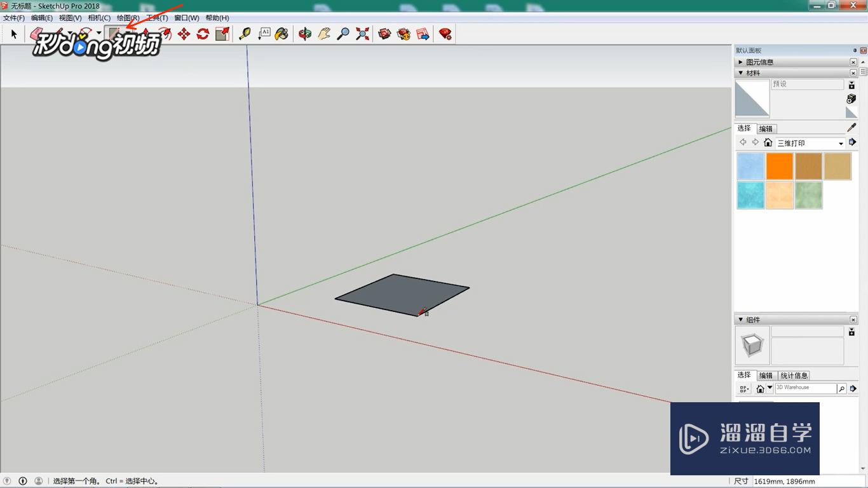This screenshot has height=488, width=868.
Task: Choose the Text label tool
Action: tap(264, 34)
